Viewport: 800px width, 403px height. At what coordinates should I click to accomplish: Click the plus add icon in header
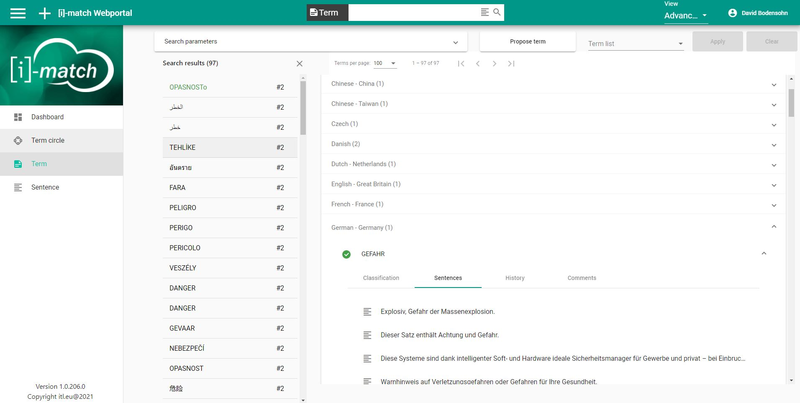[43, 13]
